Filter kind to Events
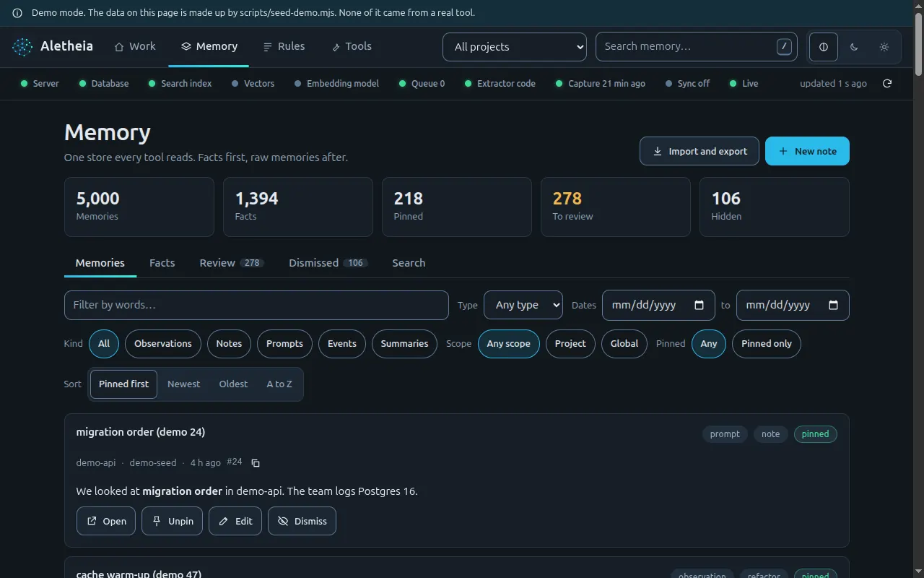 342,344
